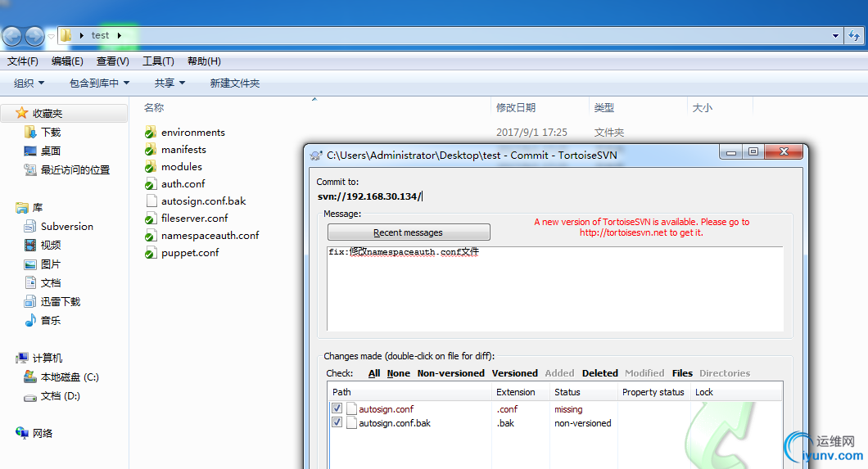Image resolution: width=868 pixels, height=469 pixels.
Task: Open the Documents (D:) drive icon
Action: tap(30, 396)
